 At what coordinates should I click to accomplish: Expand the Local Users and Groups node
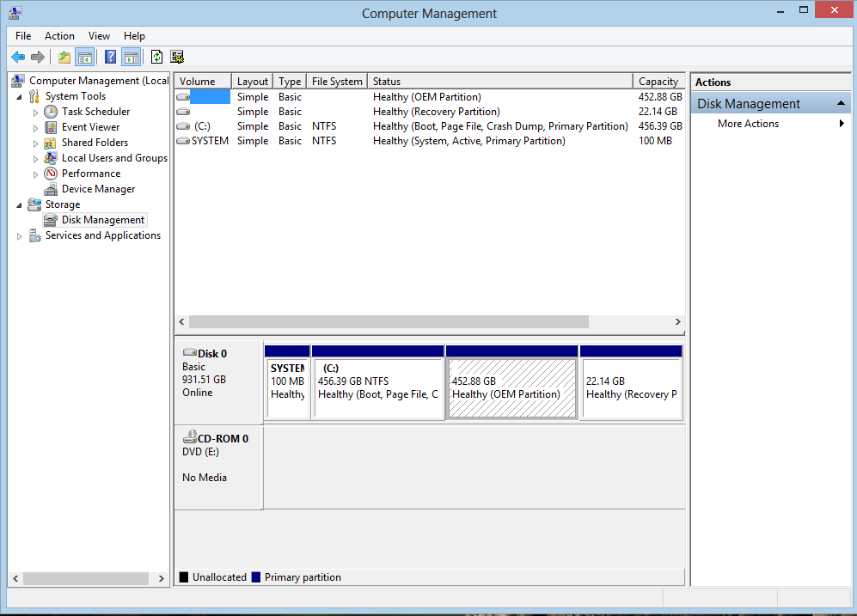pos(35,158)
